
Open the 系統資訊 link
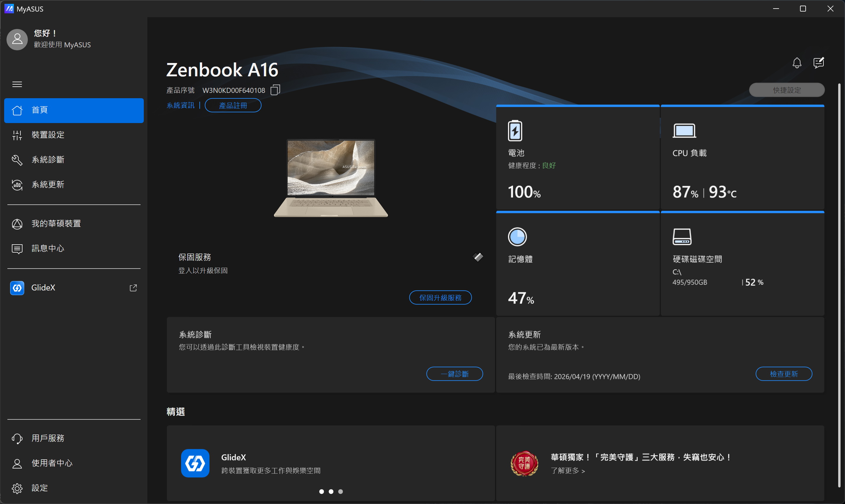coord(180,106)
